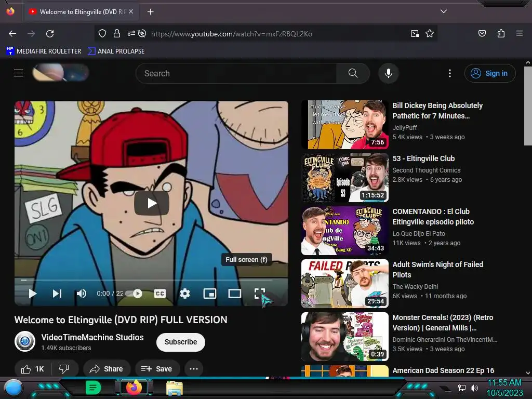The height and width of the screenshot is (399, 532).
Task: Click the system tray volume speaker
Action: coord(474,388)
